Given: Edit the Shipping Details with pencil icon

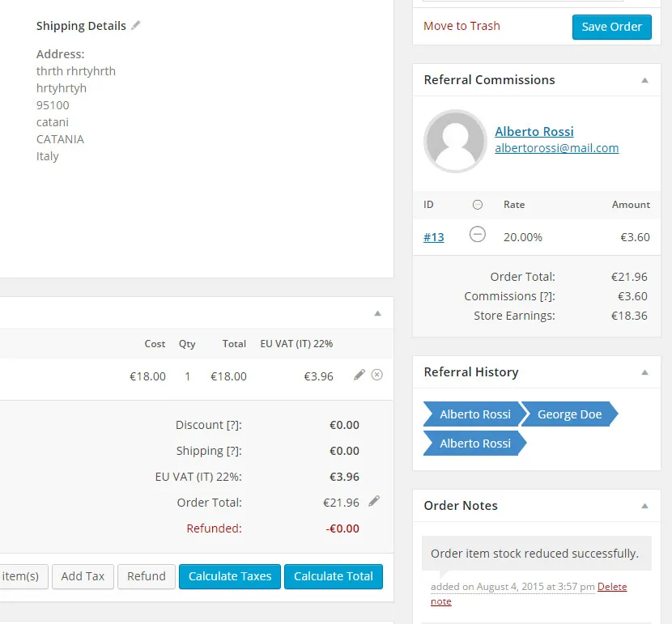Looking at the screenshot, I should coord(135,25).
